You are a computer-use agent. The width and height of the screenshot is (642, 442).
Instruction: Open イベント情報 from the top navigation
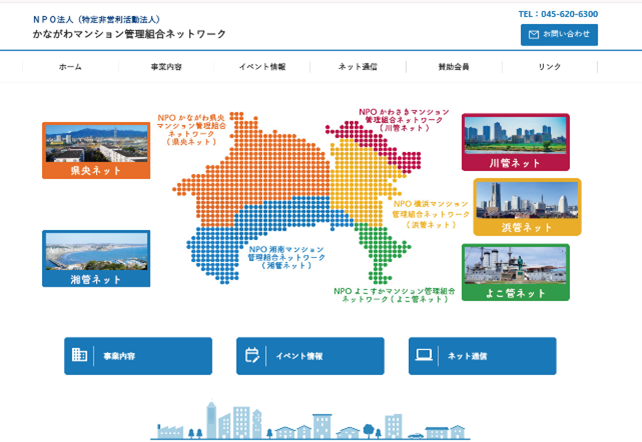262,67
